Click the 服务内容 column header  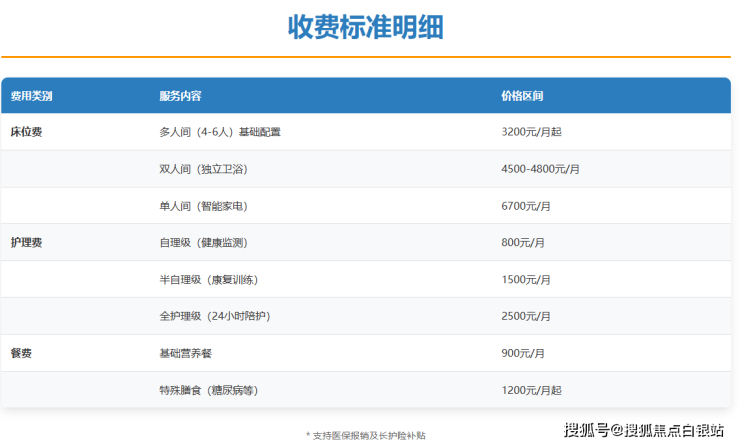coord(180,96)
